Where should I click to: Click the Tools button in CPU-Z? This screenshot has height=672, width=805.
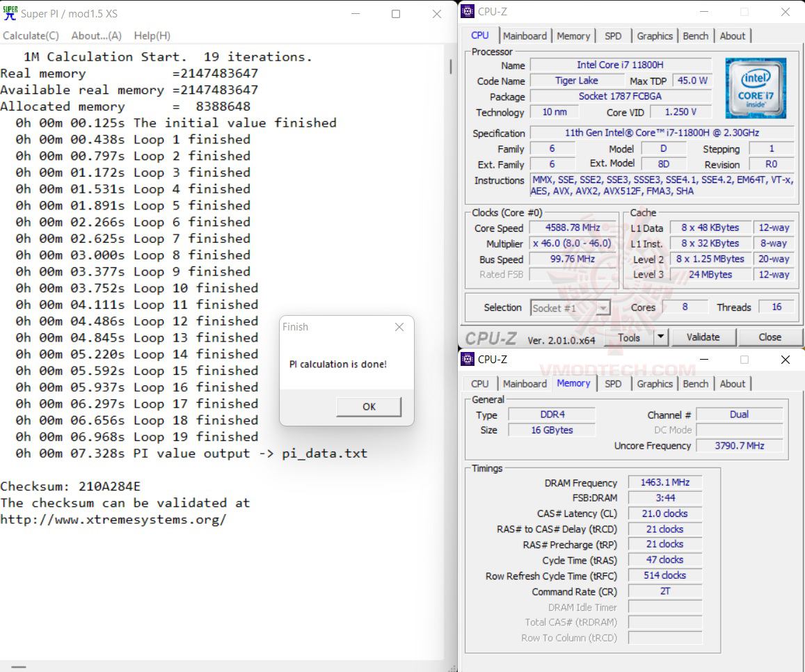click(629, 337)
